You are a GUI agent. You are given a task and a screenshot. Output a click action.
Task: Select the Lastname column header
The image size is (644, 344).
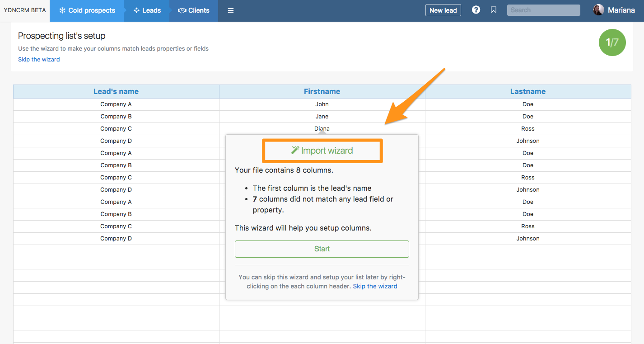click(528, 91)
